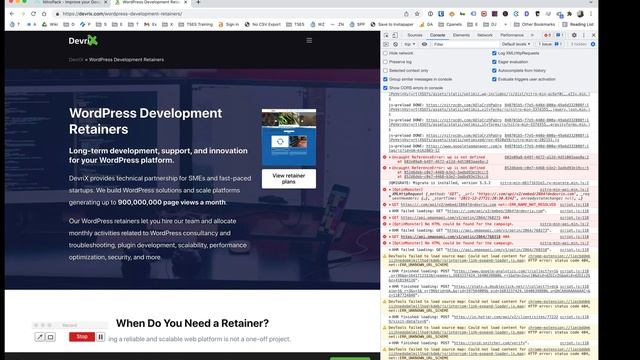This screenshot has width=640, height=360.
Task: Pause the recording with the pause icon
Action: [x=100, y=337]
